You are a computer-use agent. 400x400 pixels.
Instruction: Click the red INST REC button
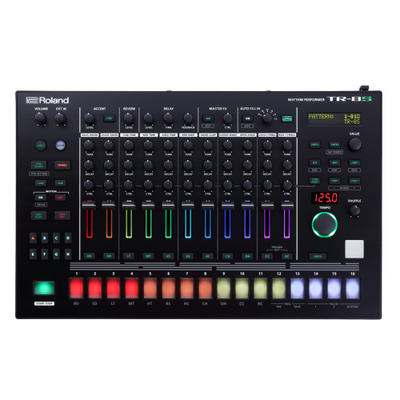(x=62, y=215)
